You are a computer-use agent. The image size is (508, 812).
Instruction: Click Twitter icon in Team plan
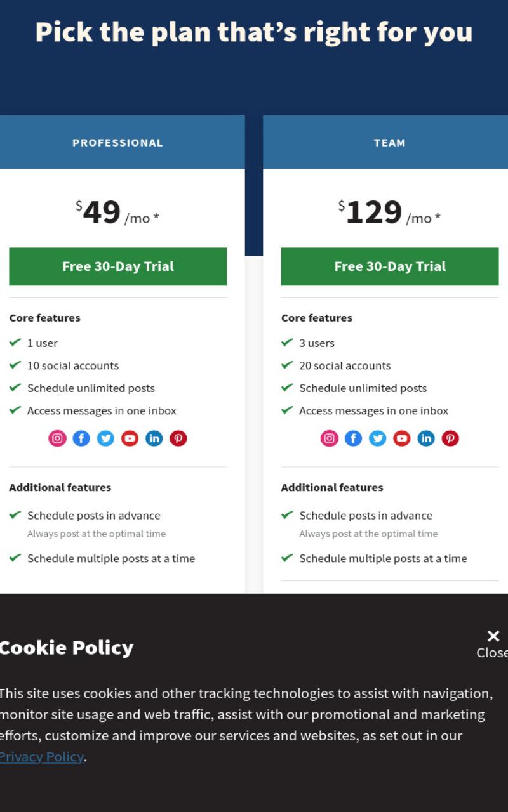coord(378,438)
